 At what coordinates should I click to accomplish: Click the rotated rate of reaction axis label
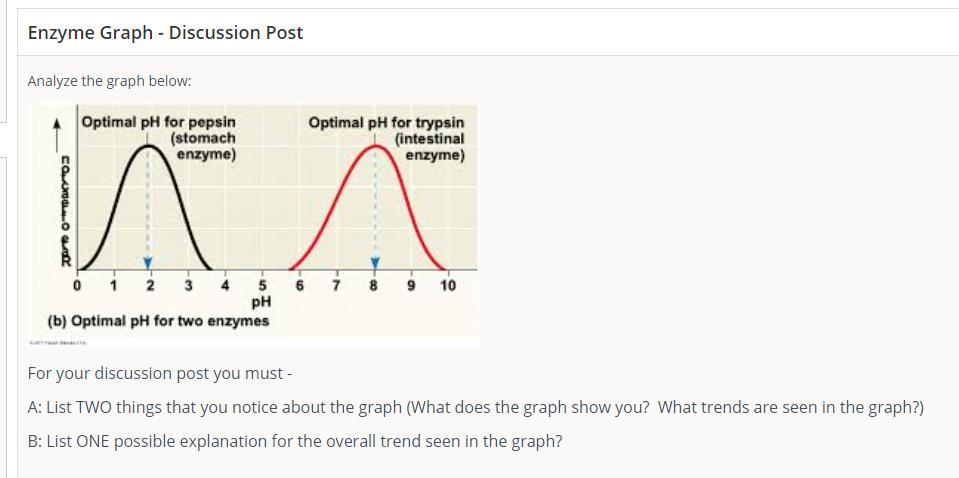coord(64,210)
